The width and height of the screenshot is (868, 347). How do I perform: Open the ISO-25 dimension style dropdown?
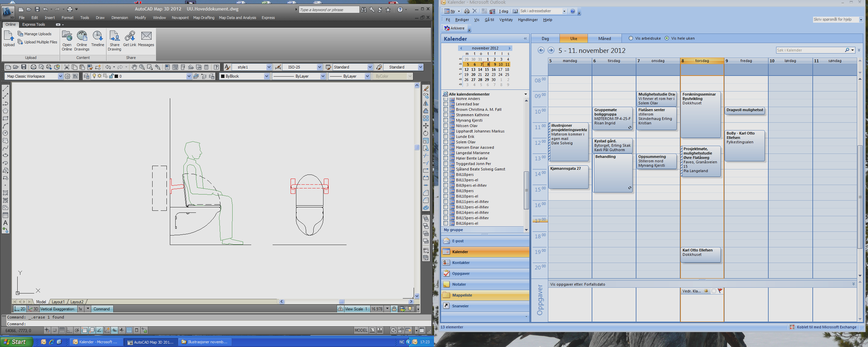[319, 67]
